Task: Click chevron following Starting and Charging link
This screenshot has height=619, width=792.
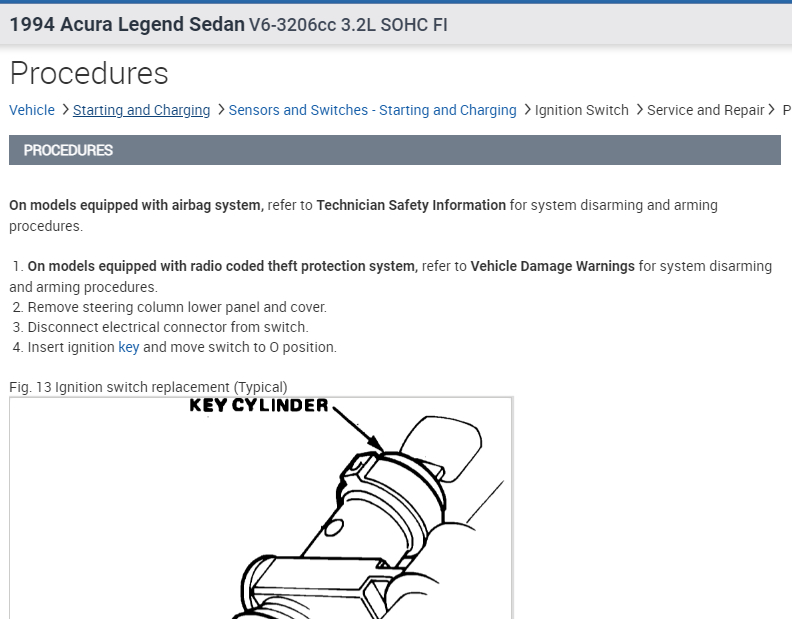Action: 221,110
